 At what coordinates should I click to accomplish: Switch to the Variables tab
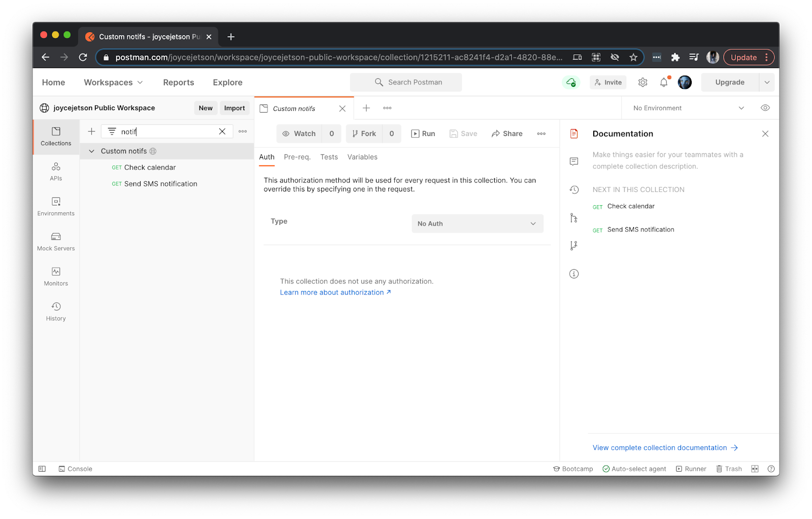(x=362, y=157)
